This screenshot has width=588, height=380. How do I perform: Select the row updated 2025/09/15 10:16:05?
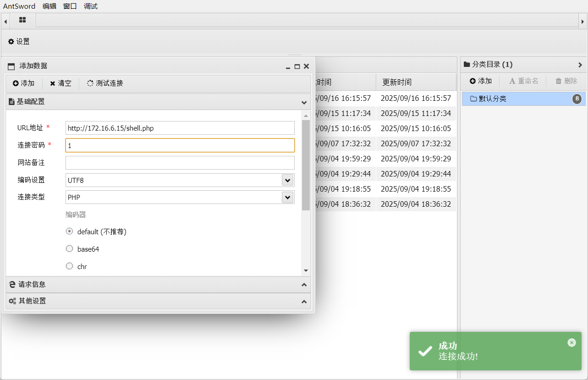(x=385, y=128)
